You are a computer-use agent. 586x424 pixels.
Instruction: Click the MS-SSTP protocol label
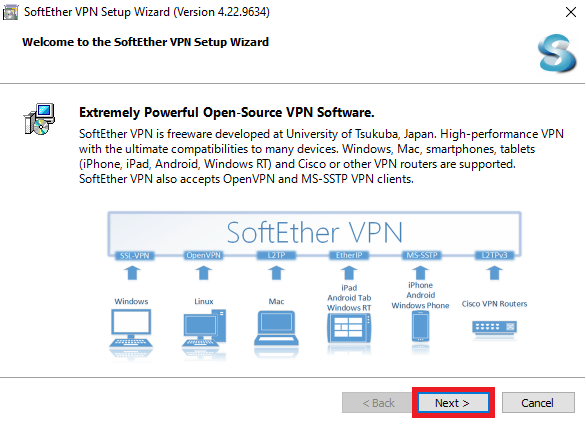[x=422, y=256]
